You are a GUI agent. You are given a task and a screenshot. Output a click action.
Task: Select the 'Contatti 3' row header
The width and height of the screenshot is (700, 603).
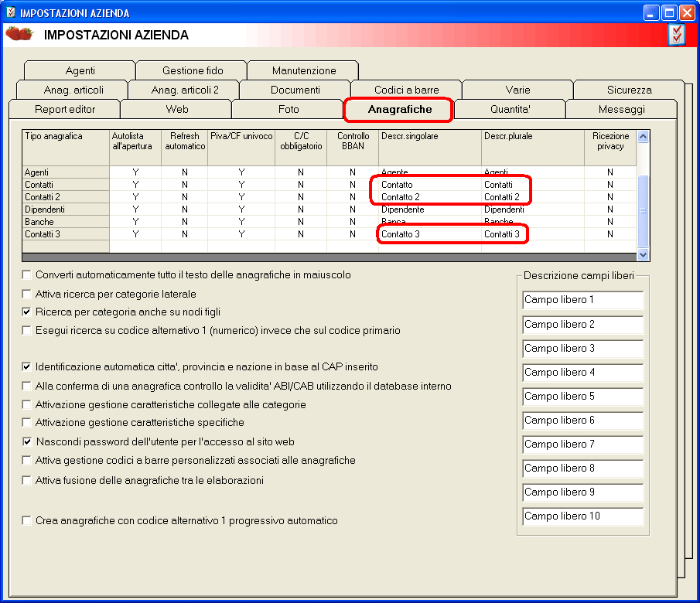pyautogui.click(x=65, y=234)
